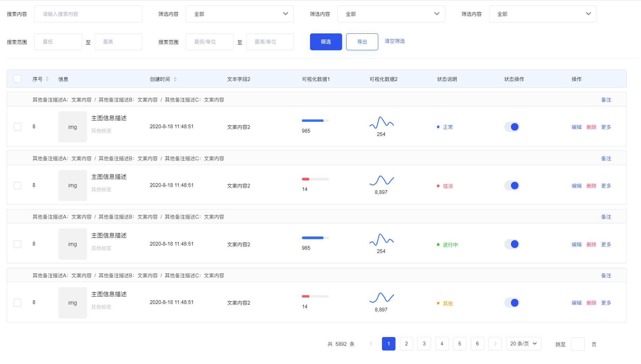Focus the 请输入搜索内容 search input
The width and height of the screenshot is (641, 364).
coord(88,14)
